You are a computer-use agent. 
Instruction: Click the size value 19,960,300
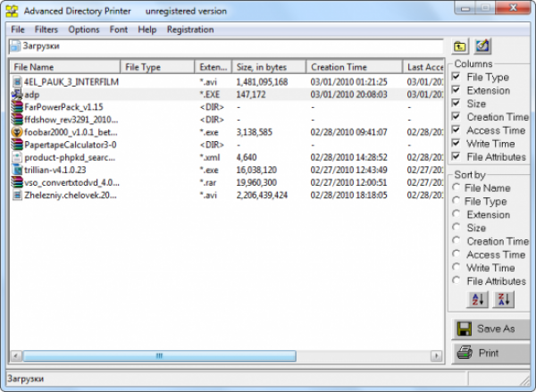pyautogui.click(x=256, y=182)
